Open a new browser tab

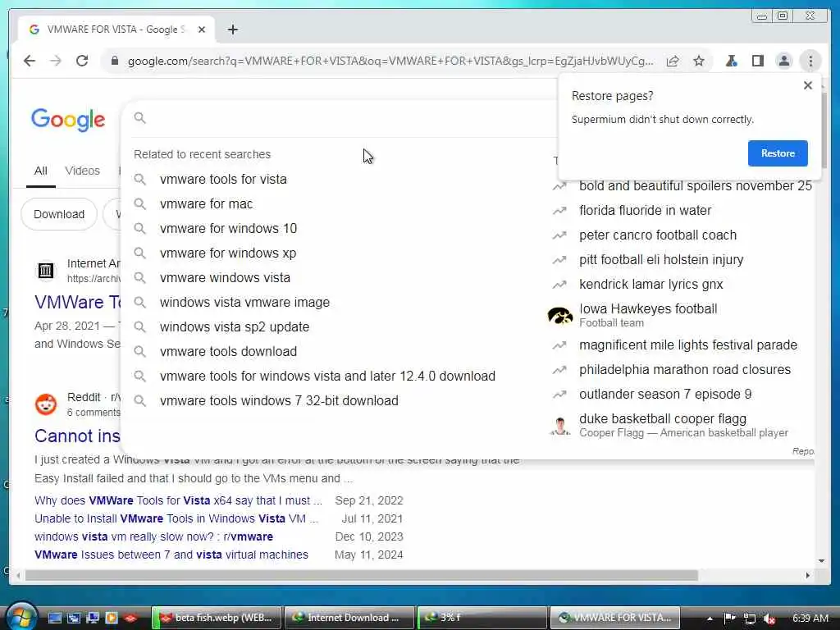pyautogui.click(x=232, y=30)
